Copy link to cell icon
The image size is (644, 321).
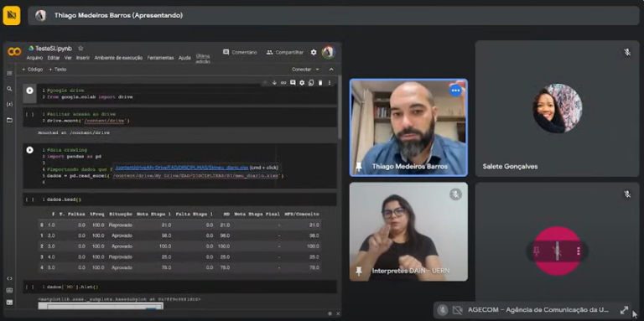(x=283, y=82)
